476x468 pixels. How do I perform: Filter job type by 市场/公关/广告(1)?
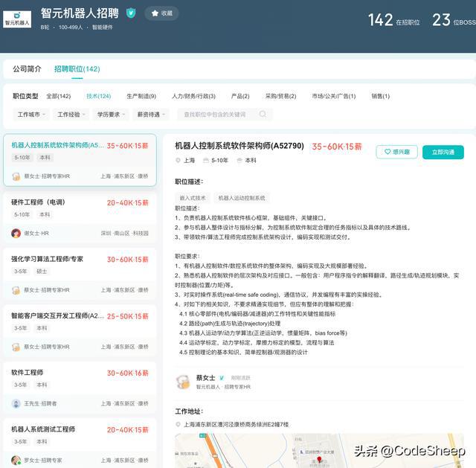click(x=334, y=96)
